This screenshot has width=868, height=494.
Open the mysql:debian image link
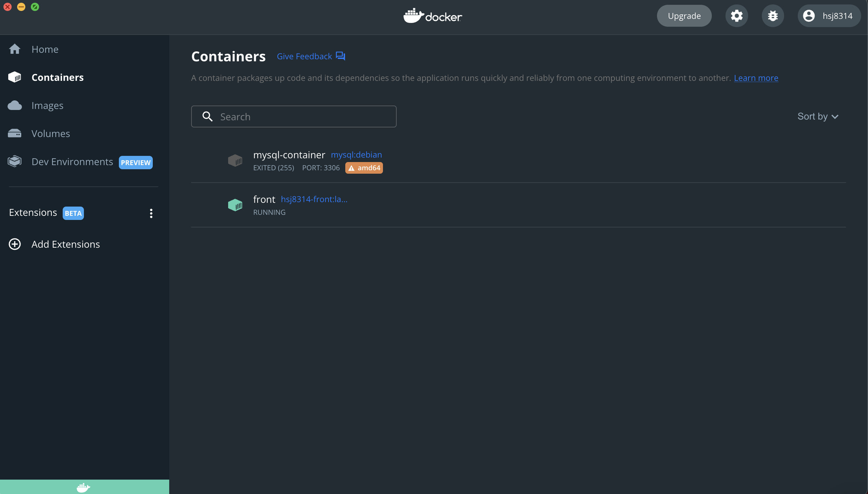pyautogui.click(x=356, y=155)
